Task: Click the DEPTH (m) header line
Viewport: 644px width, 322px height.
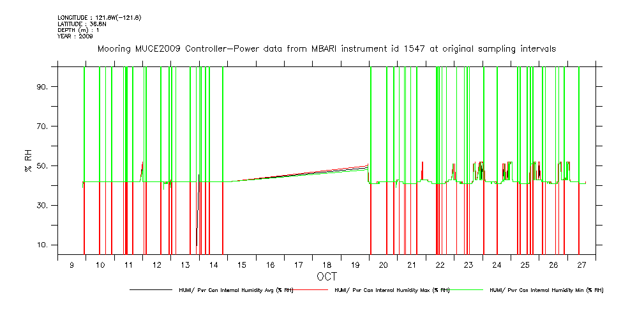Action: pyautogui.click(x=79, y=30)
